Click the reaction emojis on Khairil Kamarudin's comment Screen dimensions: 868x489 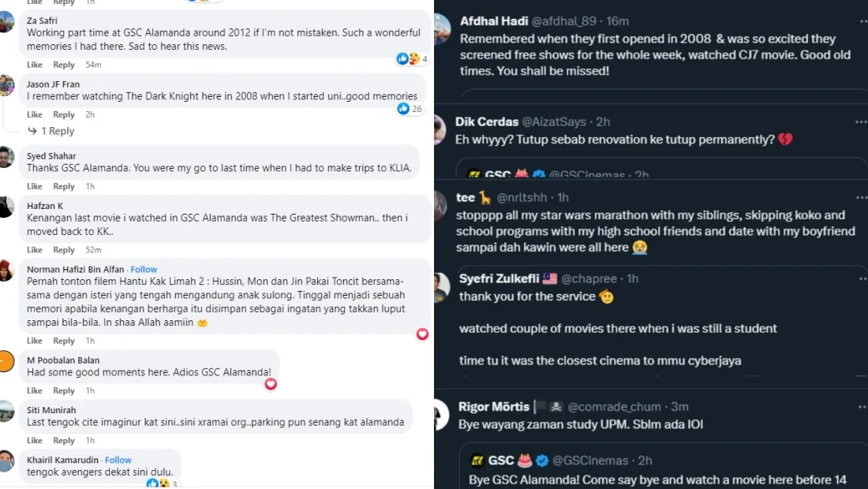point(158,483)
